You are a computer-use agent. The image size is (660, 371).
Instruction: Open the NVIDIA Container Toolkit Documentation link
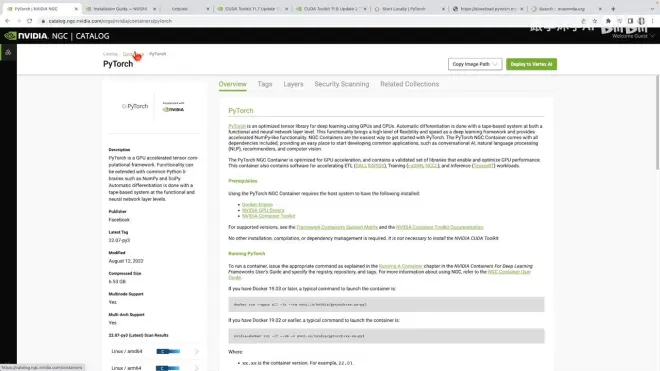pyautogui.click(x=439, y=227)
